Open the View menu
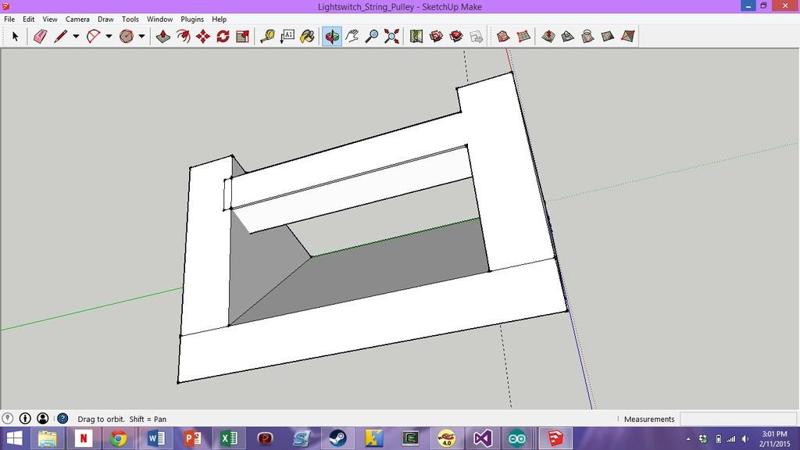This screenshot has height=450, width=800. tap(49, 19)
